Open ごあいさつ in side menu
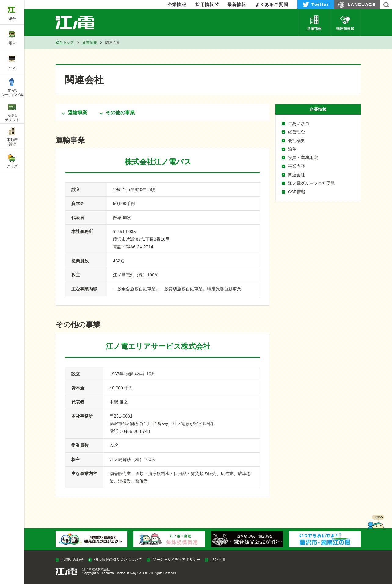The image size is (392, 584). click(298, 123)
